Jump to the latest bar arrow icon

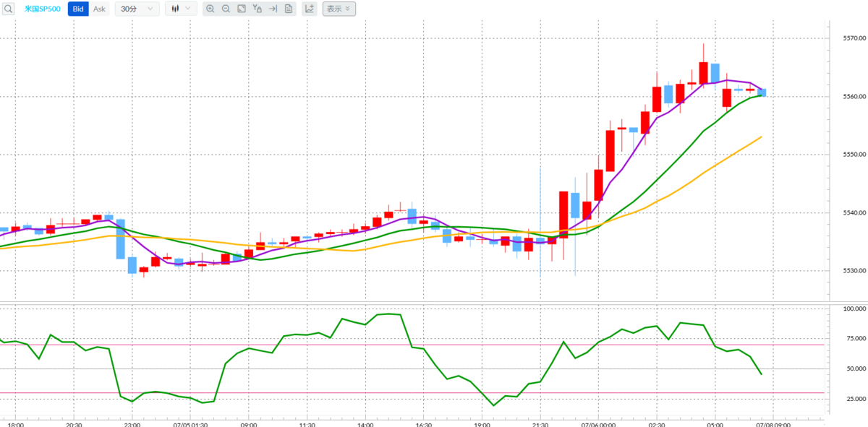273,9
